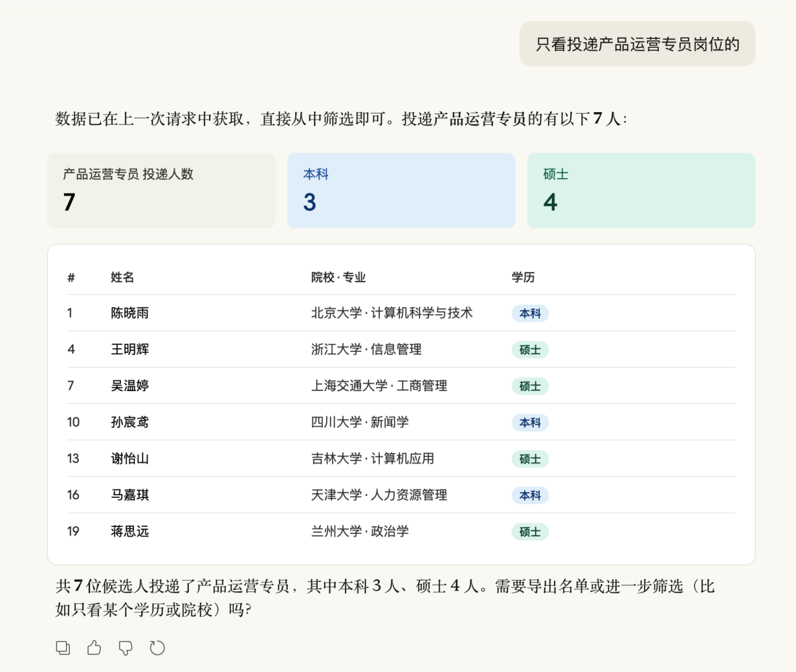Click the thumbs down feedback icon
The height and width of the screenshot is (672, 796).
pos(126,648)
